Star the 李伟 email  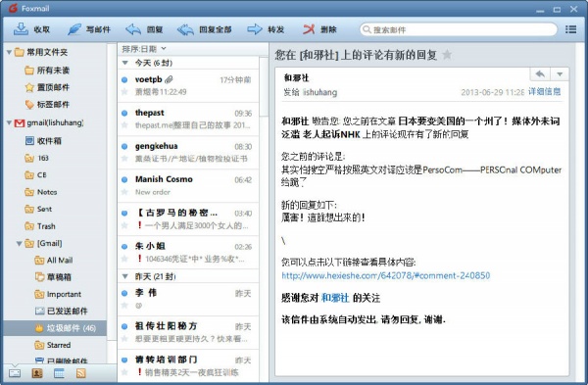pyautogui.click(x=124, y=306)
